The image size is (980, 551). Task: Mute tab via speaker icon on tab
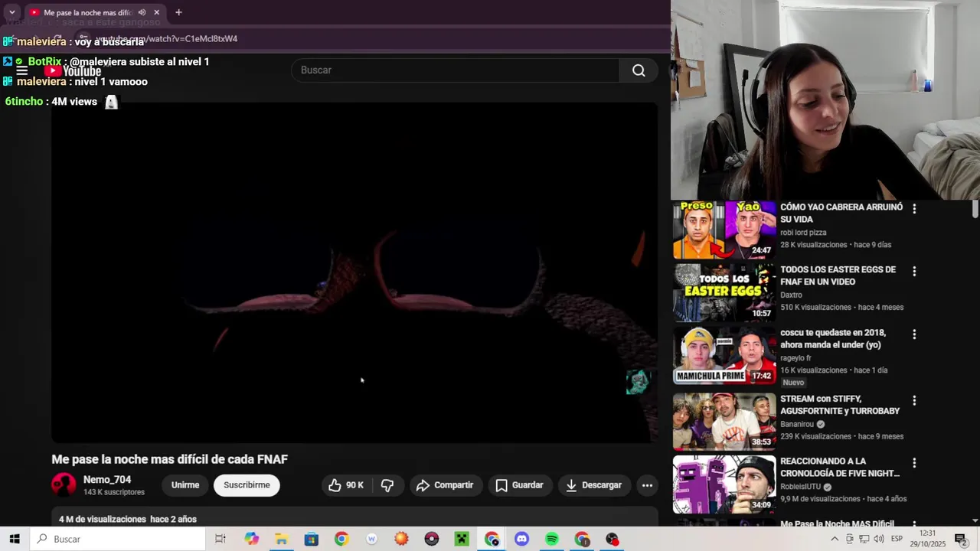[142, 12]
